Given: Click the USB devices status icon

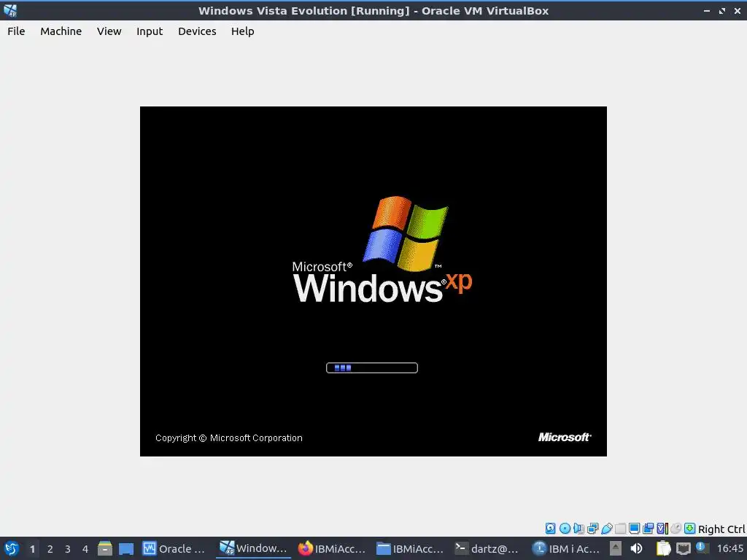Looking at the screenshot, I should (x=606, y=528).
